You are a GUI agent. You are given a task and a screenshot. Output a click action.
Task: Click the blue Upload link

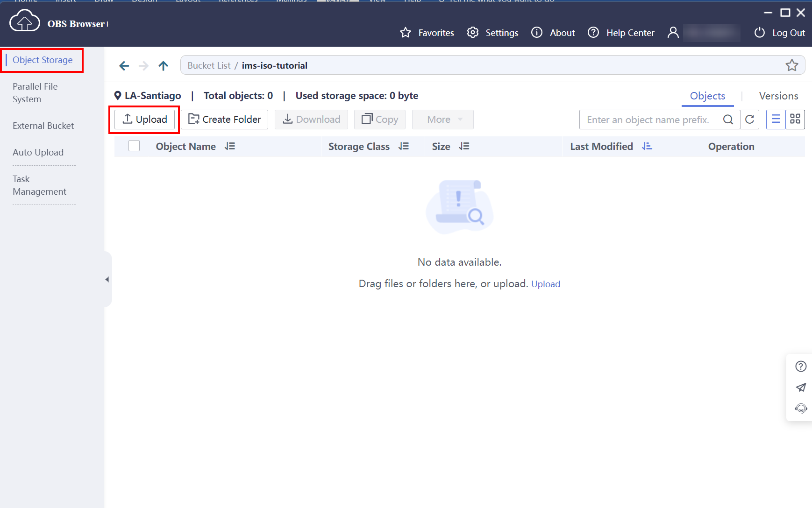pyautogui.click(x=545, y=284)
